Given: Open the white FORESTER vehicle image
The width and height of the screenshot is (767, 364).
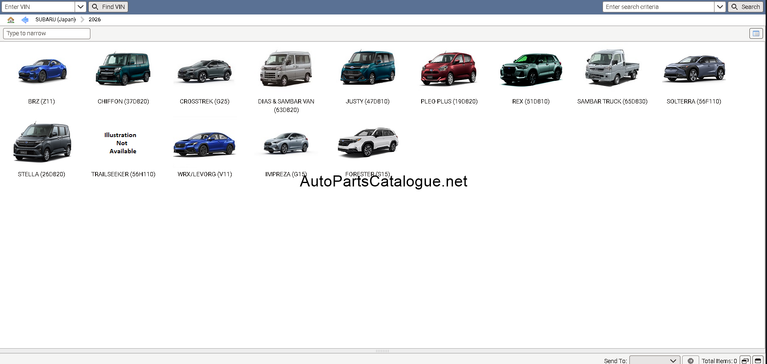Looking at the screenshot, I should (x=368, y=142).
